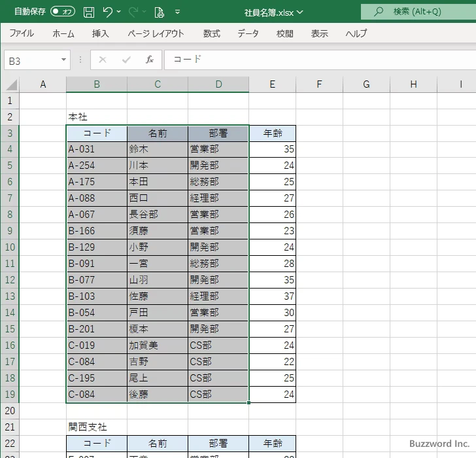
Task: Click 経理部 cell in row 7
Action: 218,198
